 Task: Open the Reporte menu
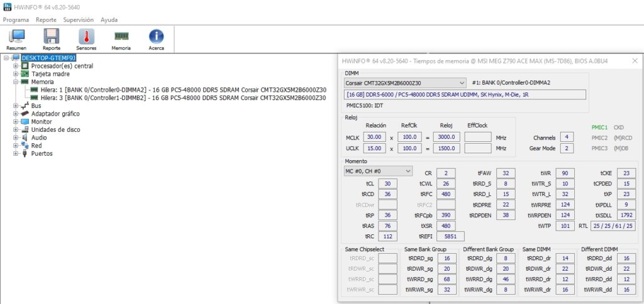pos(46,19)
